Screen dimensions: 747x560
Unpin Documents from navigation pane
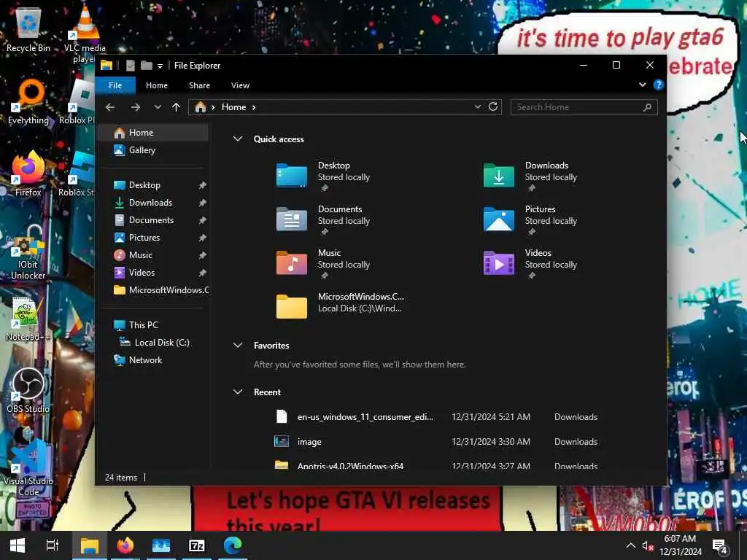[203, 220]
